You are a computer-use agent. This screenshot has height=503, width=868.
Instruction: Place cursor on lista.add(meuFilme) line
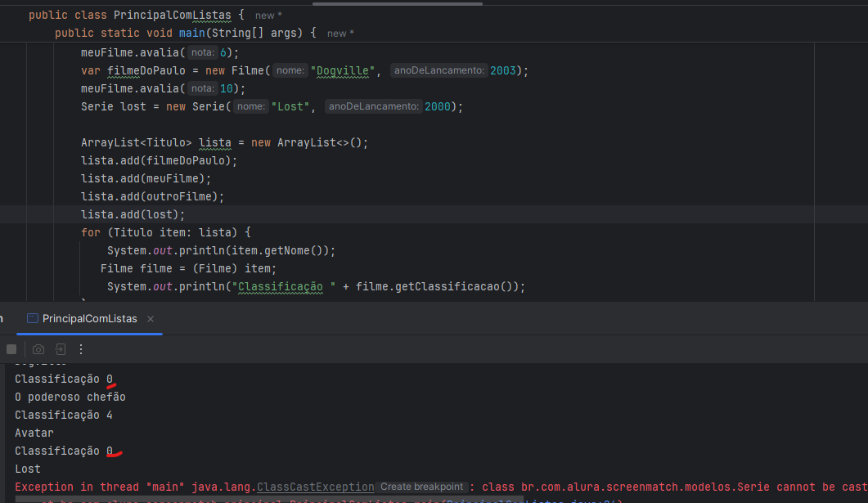pos(146,179)
